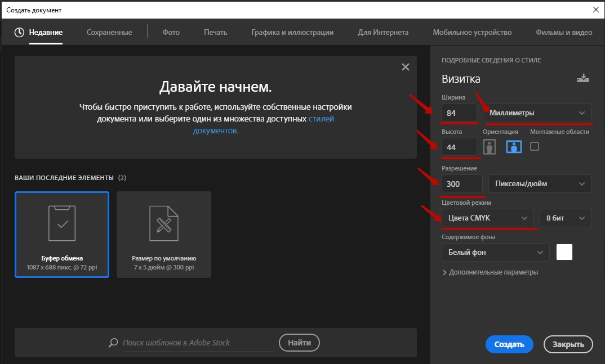Open the Цвета CMYK color mode dropdown
Image resolution: width=605 pixels, height=364 pixels.
(x=487, y=218)
